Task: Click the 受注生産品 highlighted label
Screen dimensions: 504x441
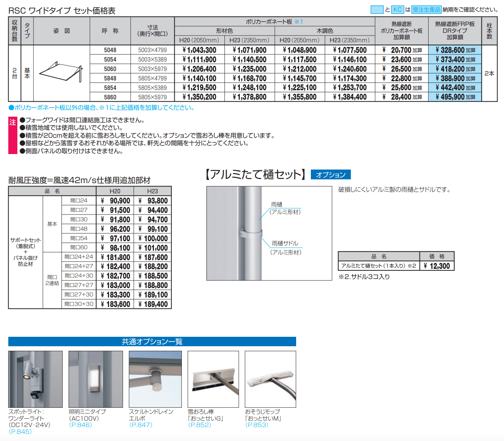Action: coord(426,9)
